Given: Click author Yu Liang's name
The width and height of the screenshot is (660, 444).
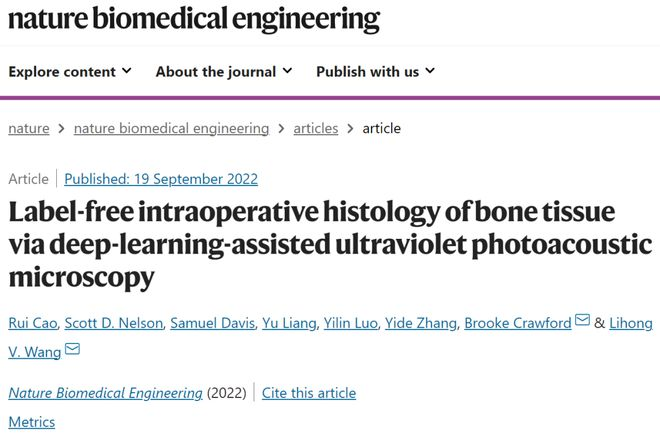Looking at the screenshot, I should [x=288, y=322].
